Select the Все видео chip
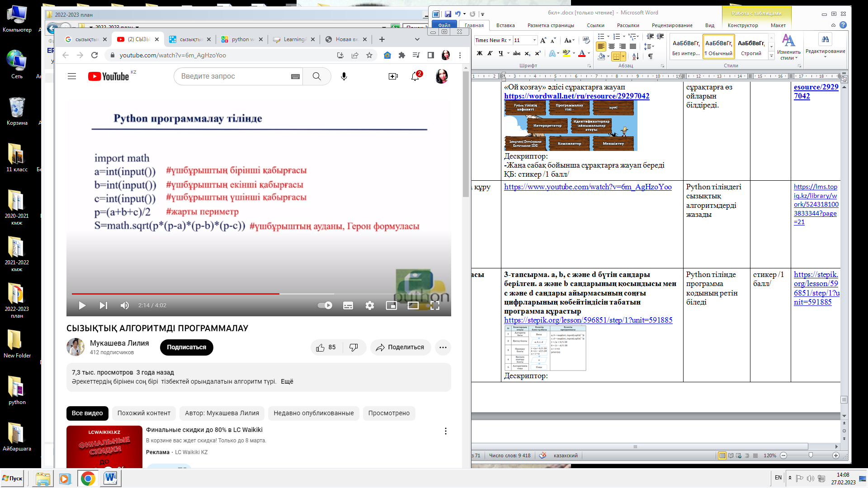This screenshot has width=868, height=488. click(x=87, y=413)
